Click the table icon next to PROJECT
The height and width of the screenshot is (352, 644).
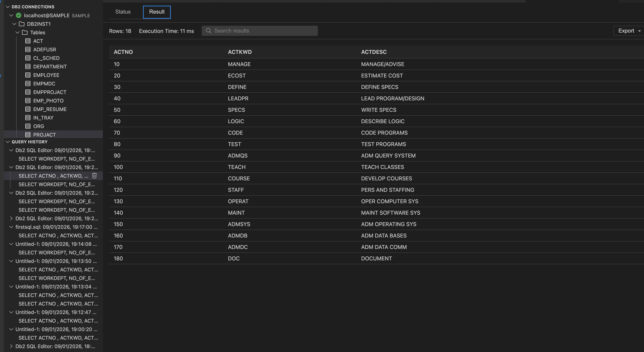click(x=28, y=134)
